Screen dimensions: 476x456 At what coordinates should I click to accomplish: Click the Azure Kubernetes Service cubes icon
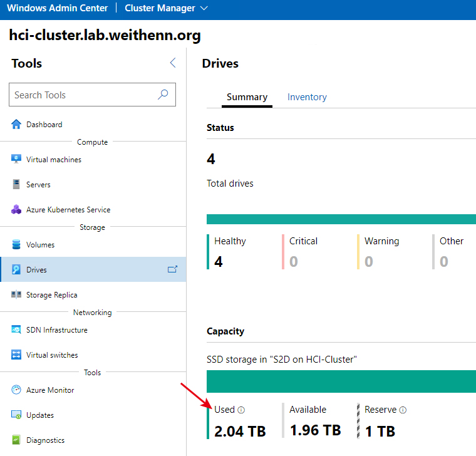click(16, 209)
